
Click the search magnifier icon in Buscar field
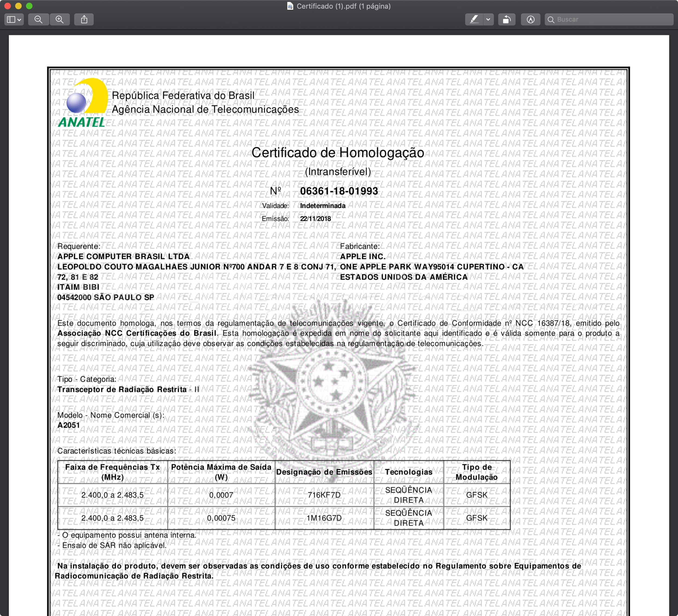coord(551,19)
